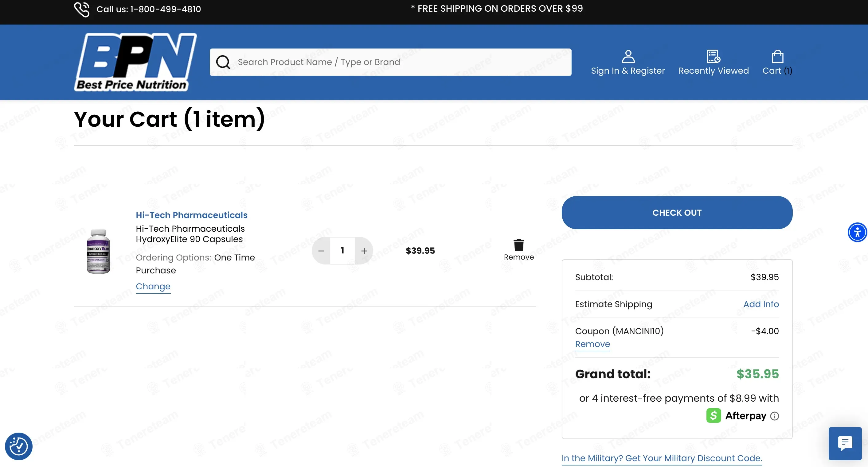Remove the MANCINI10 coupon

(592, 344)
